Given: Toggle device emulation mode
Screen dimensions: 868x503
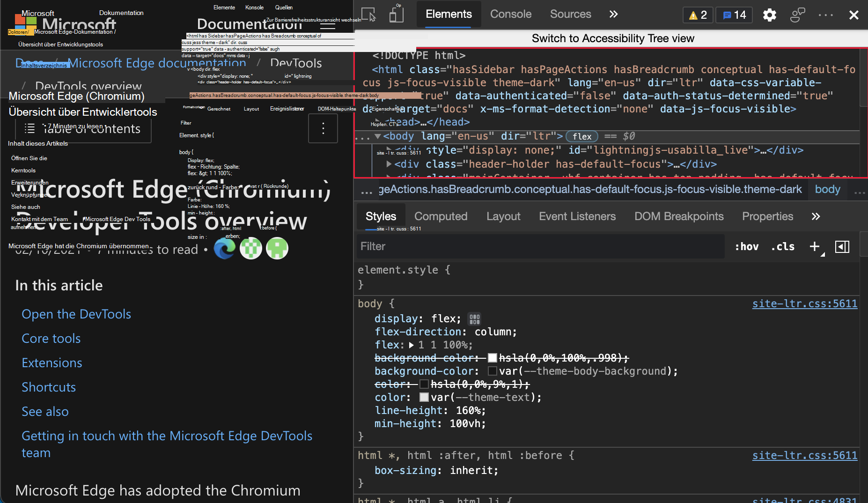Looking at the screenshot, I should point(396,15).
